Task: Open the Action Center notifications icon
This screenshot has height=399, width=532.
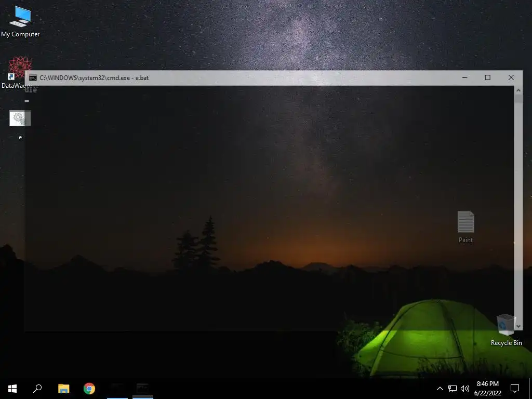Action: click(515, 389)
